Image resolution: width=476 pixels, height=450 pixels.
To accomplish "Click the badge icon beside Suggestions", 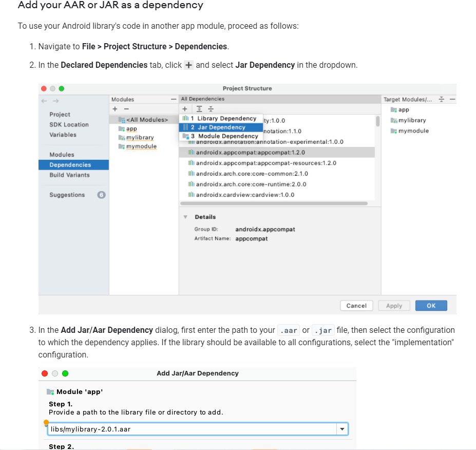I will pyautogui.click(x=101, y=195).
